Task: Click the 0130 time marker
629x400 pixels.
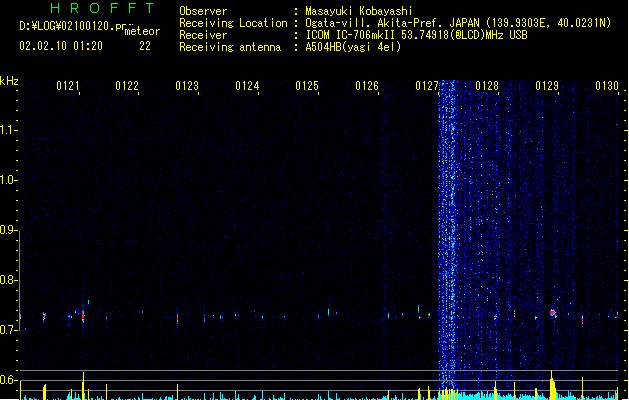Action: click(x=607, y=85)
